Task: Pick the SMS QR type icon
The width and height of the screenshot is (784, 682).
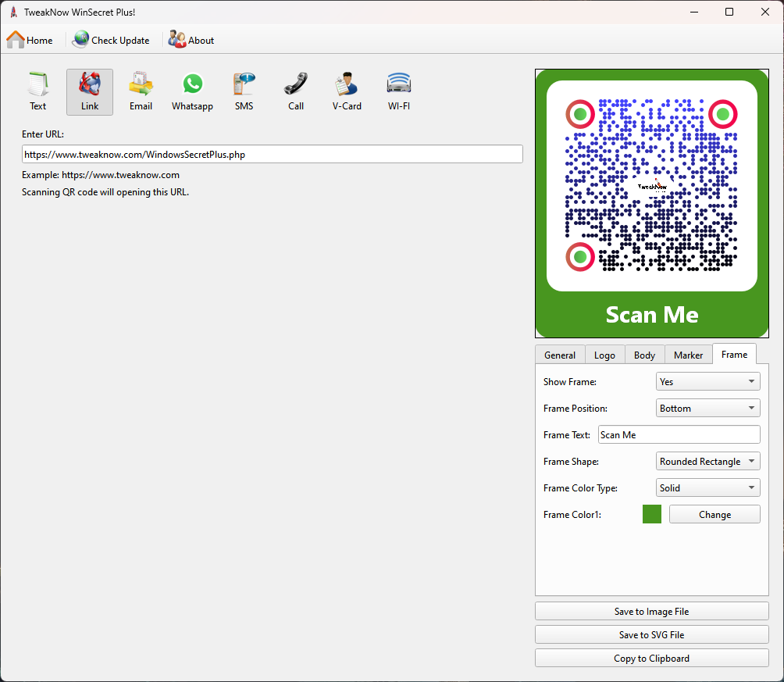Action: [244, 91]
